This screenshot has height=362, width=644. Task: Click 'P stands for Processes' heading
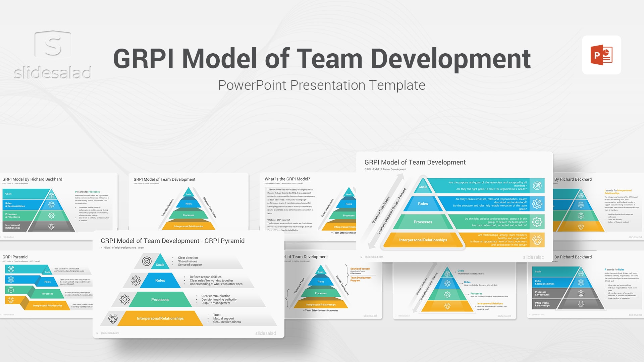[x=88, y=192]
